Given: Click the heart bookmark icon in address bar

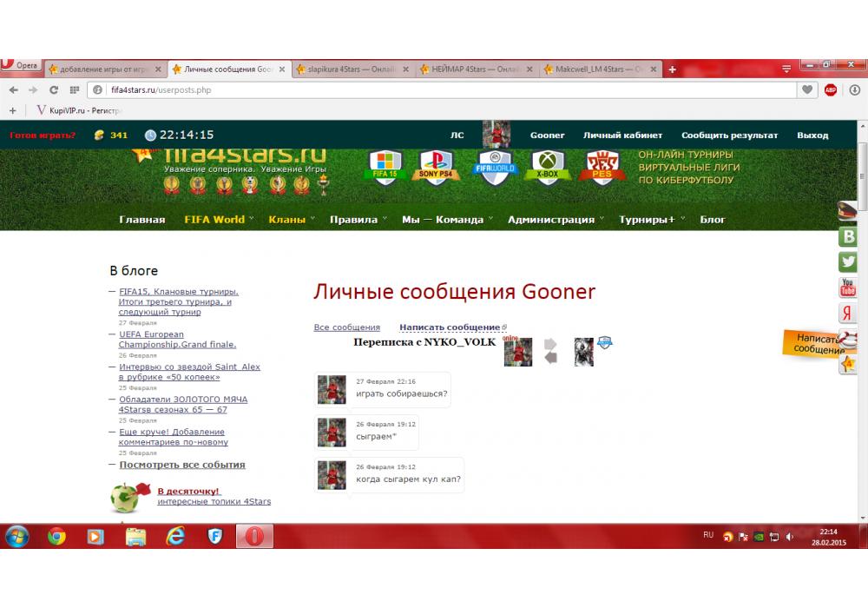Looking at the screenshot, I should tap(807, 89).
